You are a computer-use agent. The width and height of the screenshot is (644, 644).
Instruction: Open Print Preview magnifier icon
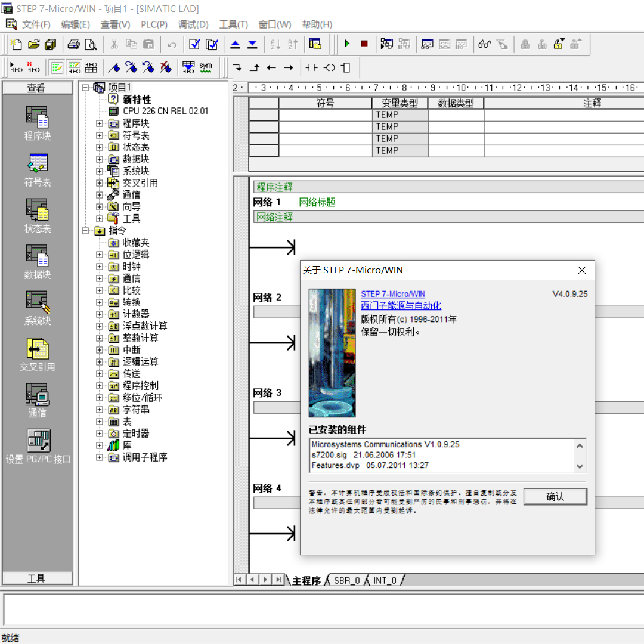[x=91, y=44]
